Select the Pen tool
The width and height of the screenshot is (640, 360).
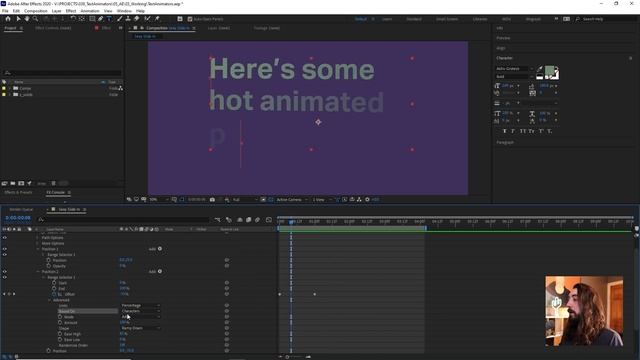[101, 19]
